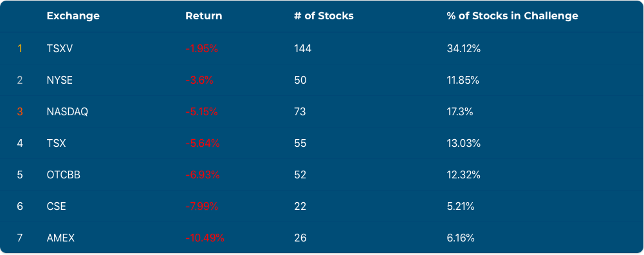
Task: Select '% of Stocks in Challenge' header
Action: [x=512, y=16]
